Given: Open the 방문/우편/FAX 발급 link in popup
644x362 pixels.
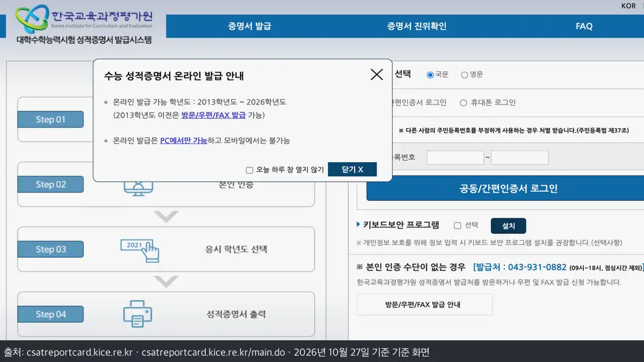Looking at the screenshot, I should click(x=213, y=115).
